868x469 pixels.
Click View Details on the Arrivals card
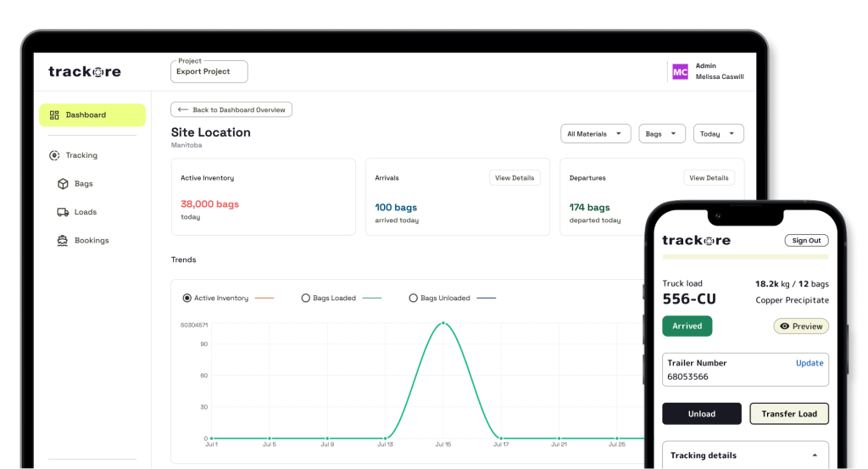[515, 178]
